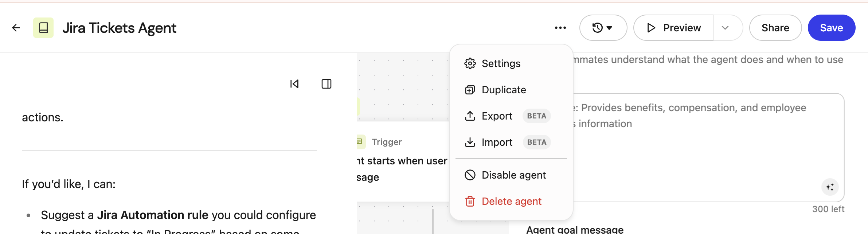Click the AI sparkle generate icon
Viewport: 868px width, 234px height.
point(830,187)
